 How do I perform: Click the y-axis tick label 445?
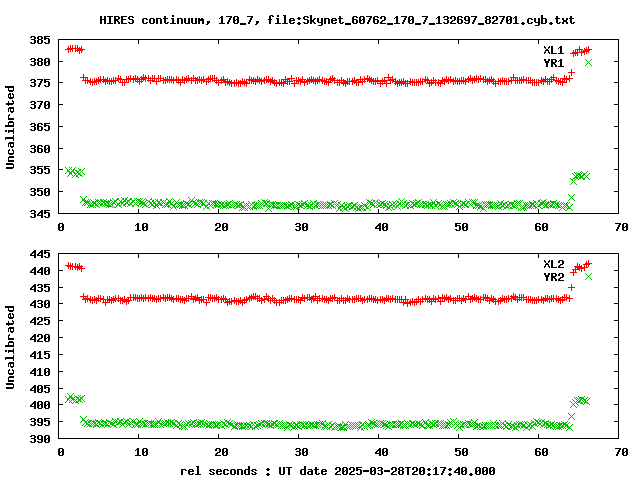(x=40, y=254)
